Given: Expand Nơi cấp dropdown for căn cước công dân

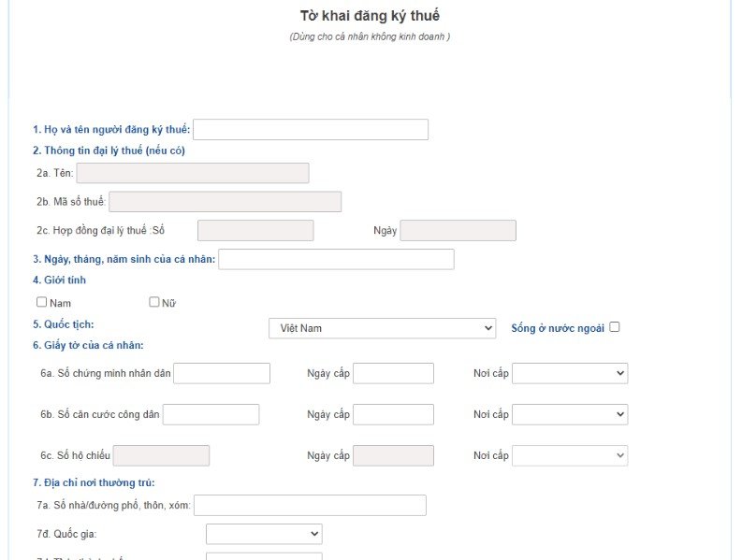Looking at the screenshot, I should [x=570, y=414].
